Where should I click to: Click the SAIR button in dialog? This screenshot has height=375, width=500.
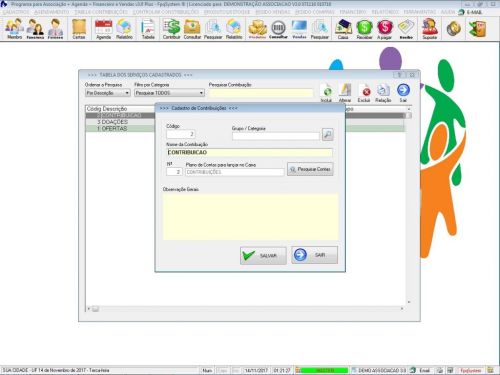coord(314,255)
